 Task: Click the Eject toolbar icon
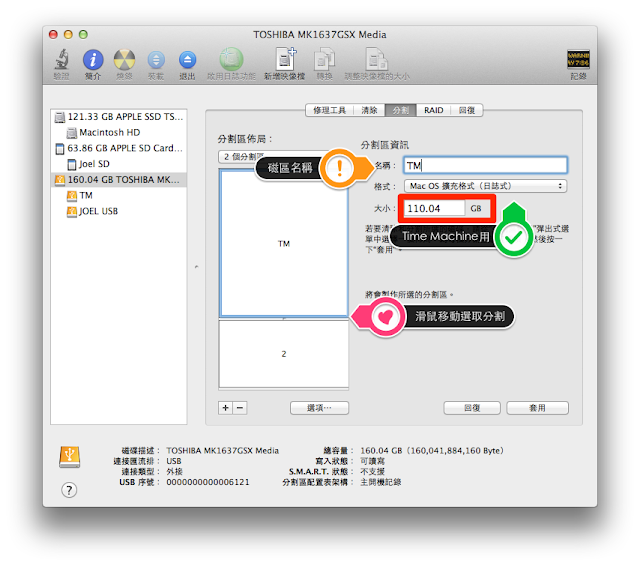point(187,60)
